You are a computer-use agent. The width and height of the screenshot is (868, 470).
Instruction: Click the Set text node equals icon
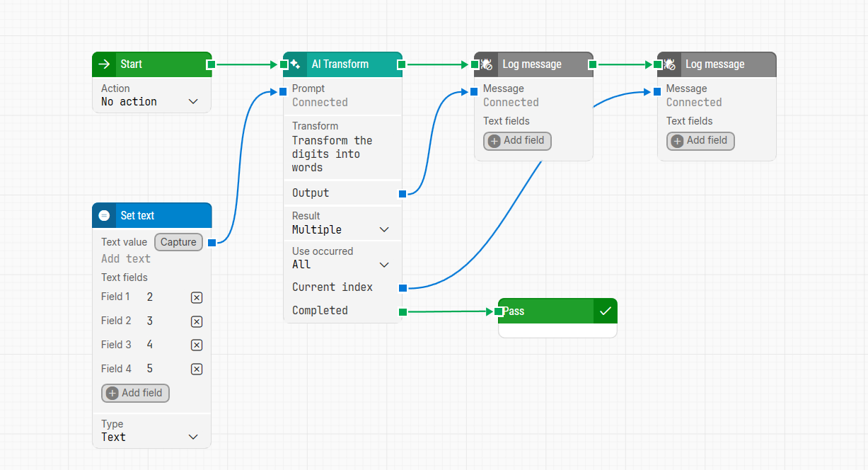point(105,216)
